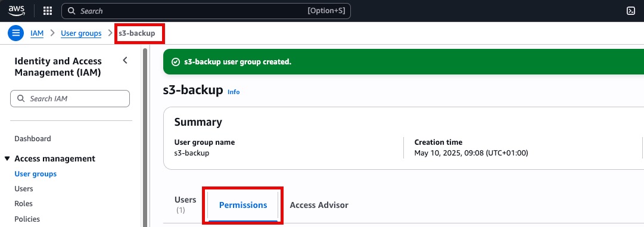Open the Info link beside s3-backup heading
This screenshot has height=227, width=644.
(x=234, y=92)
